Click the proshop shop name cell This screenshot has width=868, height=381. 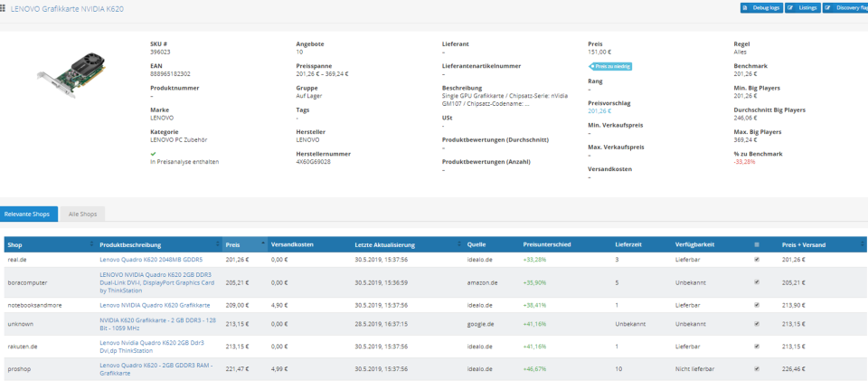pyautogui.click(x=17, y=369)
